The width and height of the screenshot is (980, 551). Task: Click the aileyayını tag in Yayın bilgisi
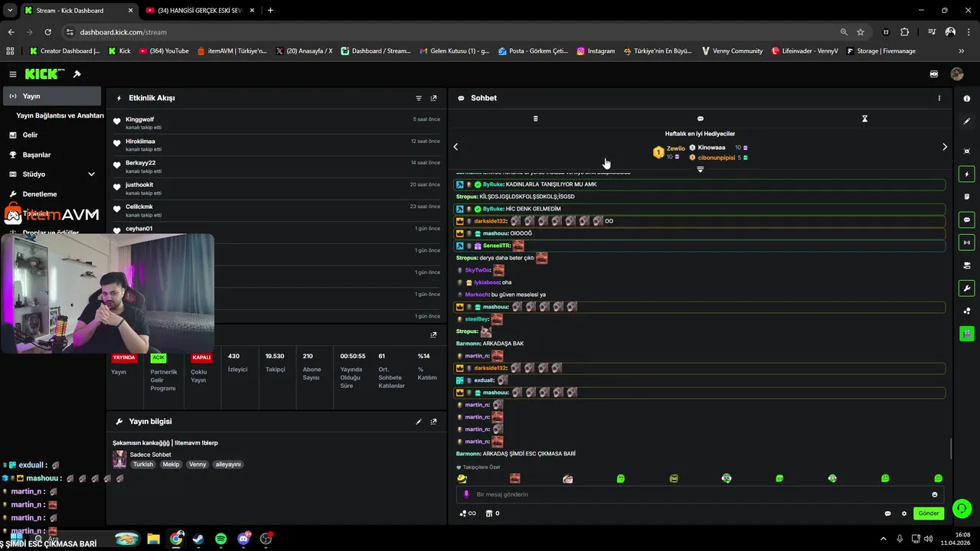coord(228,465)
